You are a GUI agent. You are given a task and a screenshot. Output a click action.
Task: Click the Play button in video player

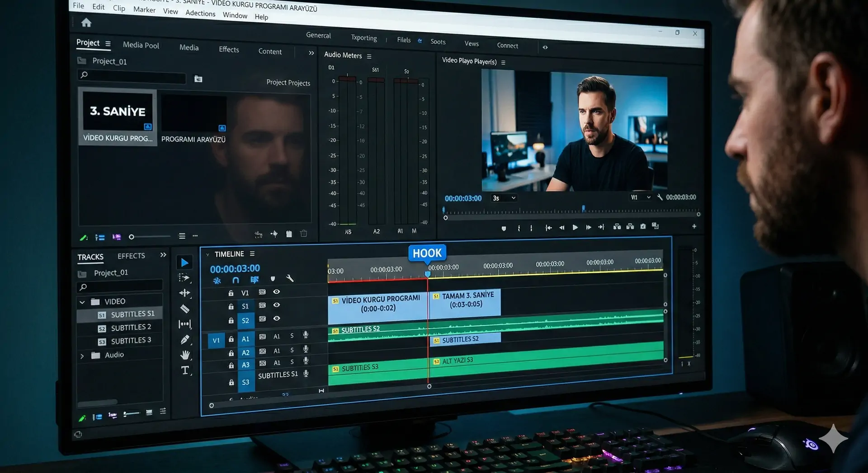(575, 227)
